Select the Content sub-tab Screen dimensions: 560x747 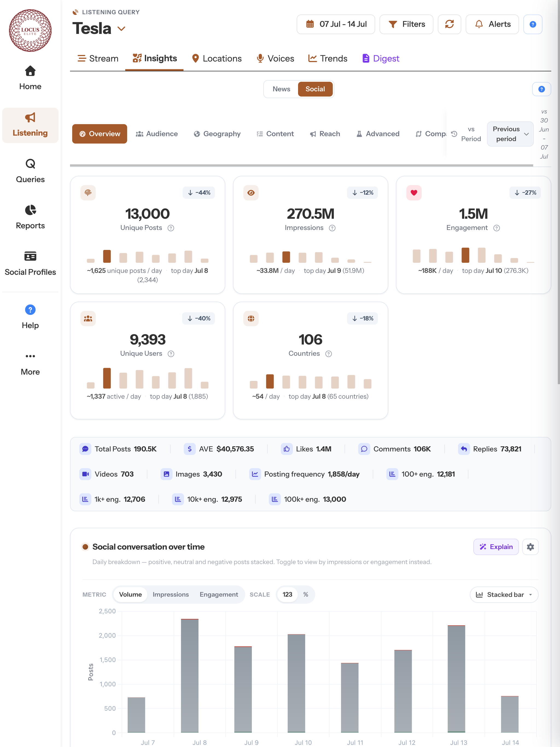275,134
